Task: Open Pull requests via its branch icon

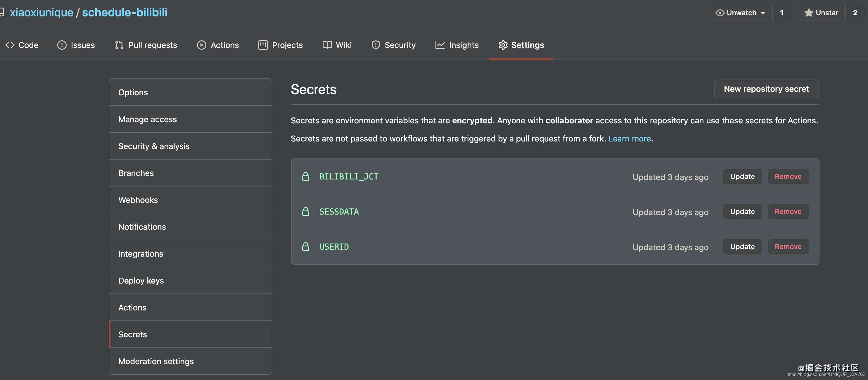Action: point(119,45)
